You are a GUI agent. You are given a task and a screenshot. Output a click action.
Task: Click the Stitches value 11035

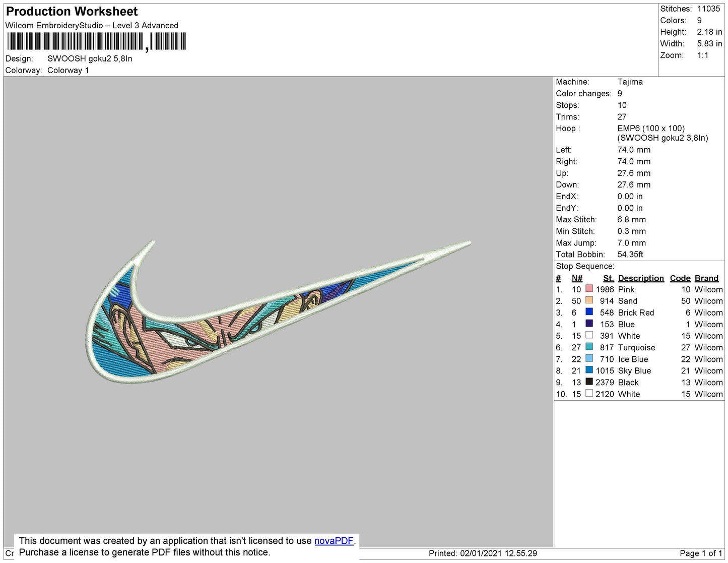708,9
